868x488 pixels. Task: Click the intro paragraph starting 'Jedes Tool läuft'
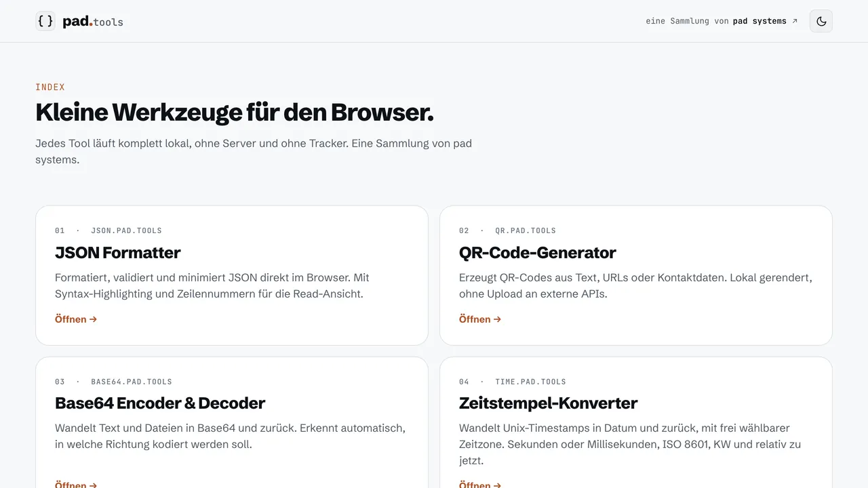click(x=254, y=152)
